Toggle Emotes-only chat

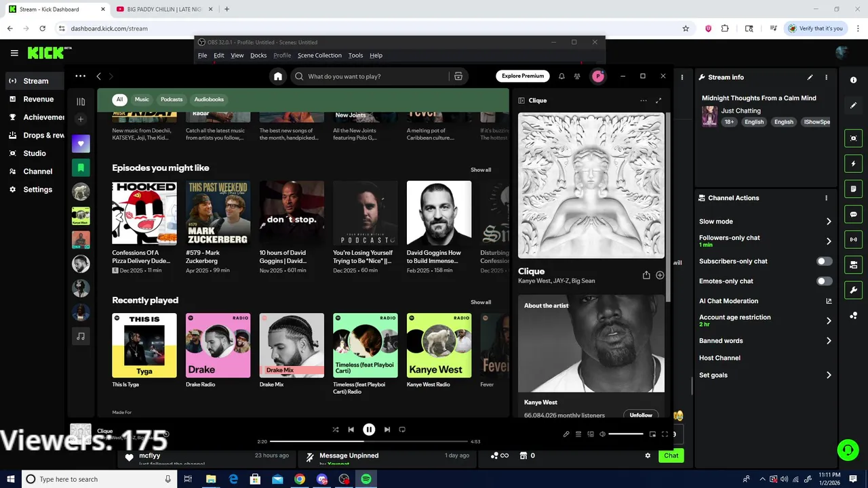click(824, 281)
